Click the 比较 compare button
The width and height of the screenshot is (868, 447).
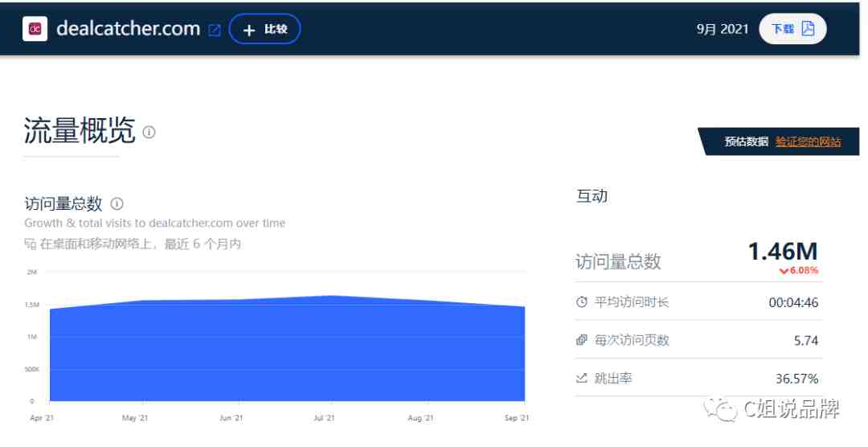click(x=264, y=29)
